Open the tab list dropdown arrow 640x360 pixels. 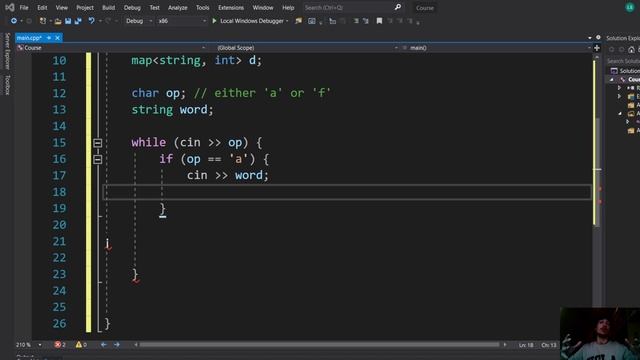(x=590, y=38)
